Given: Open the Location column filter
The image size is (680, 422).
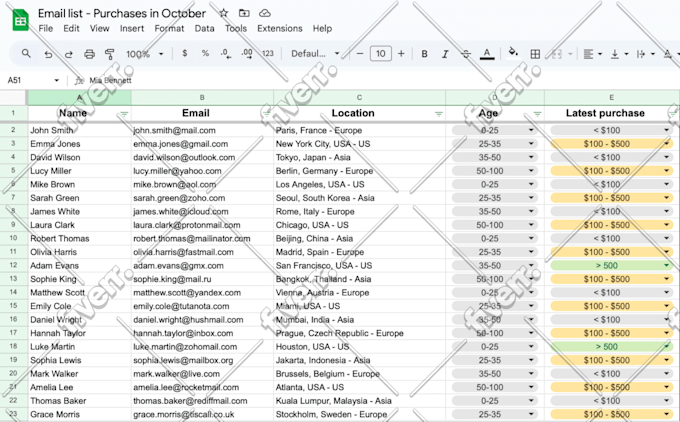Looking at the screenshot, I should coord(438,114).
